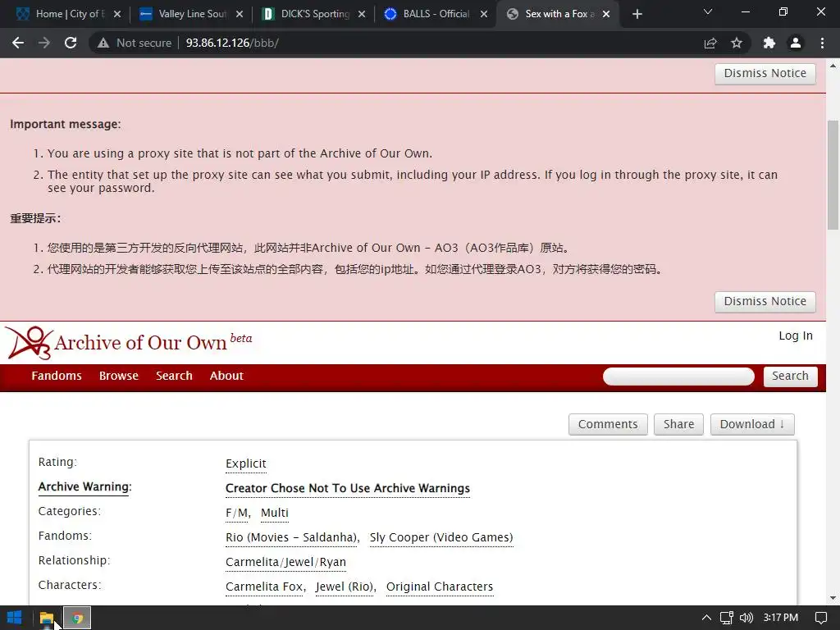
Task: Open the Carmelita/Jewel/Ryan relationship tag
Action: click(285, 563)
